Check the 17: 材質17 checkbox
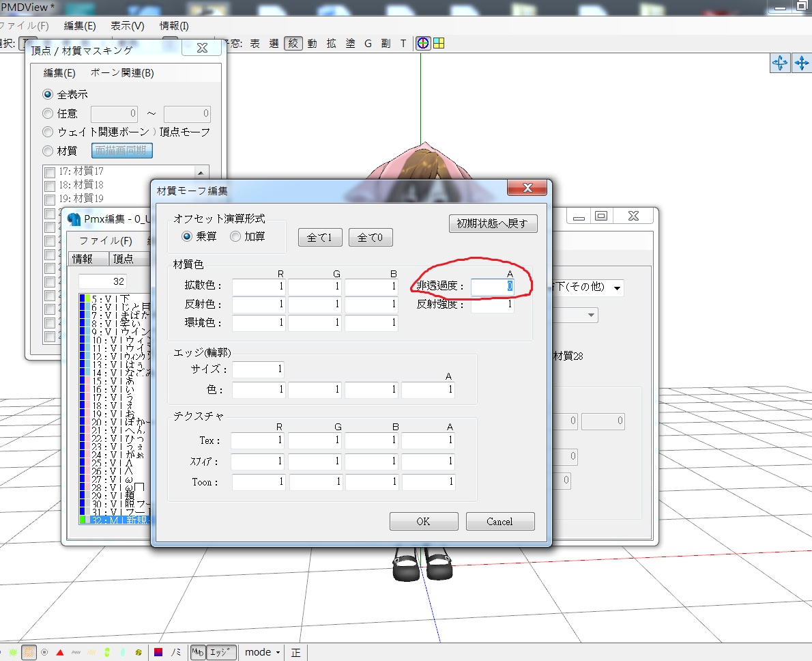The image size is (812, 661). point(50,171)
